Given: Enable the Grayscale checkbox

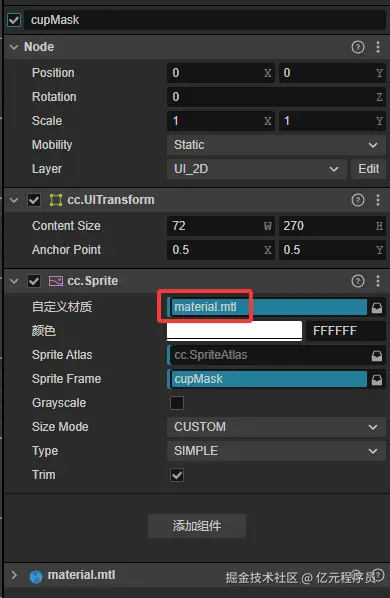Looking at the screenshot, I should click(177, 403).
